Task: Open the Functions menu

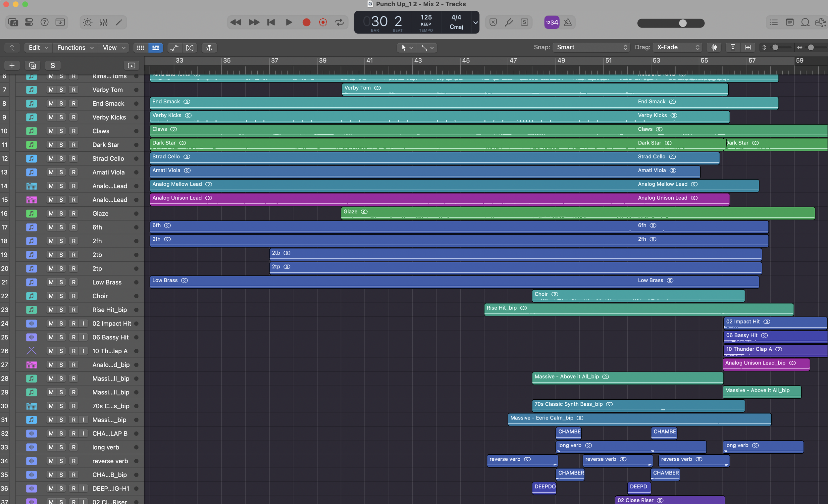Action: [x=75, y=48]
